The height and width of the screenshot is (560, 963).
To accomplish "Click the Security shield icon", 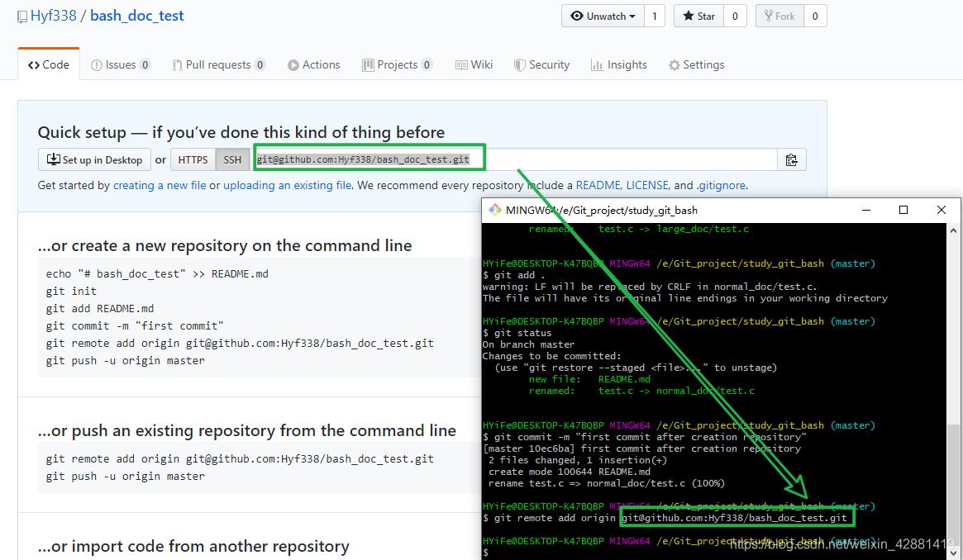I will click(x=520, y=65).
